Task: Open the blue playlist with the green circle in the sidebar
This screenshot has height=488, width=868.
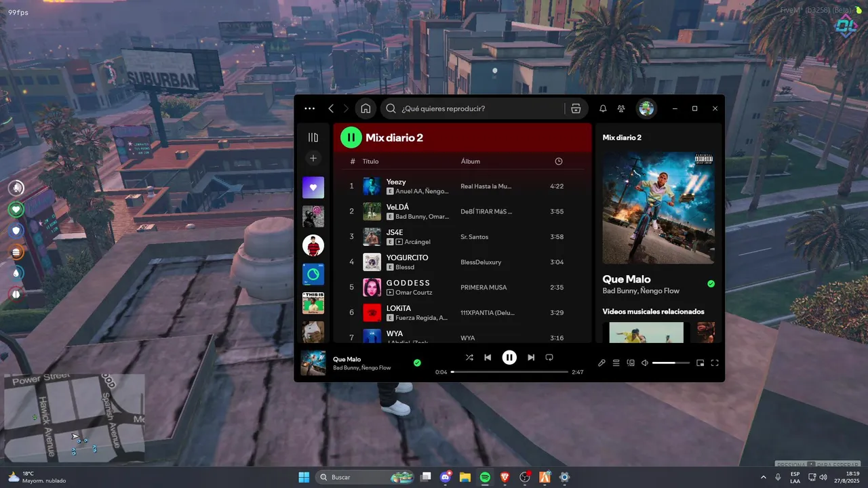Action: coord(313,274)
